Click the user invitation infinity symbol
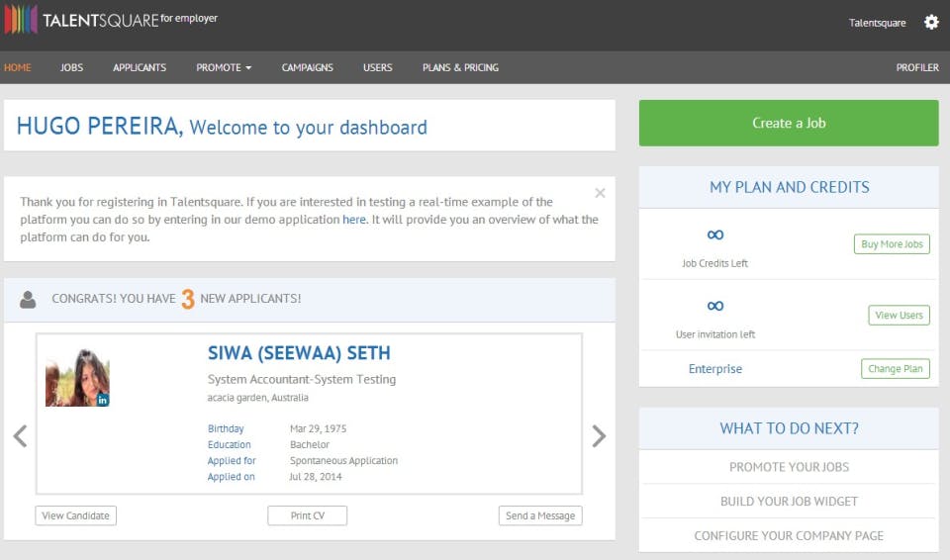This screenshot has width=950, height=560. point(715,306)
